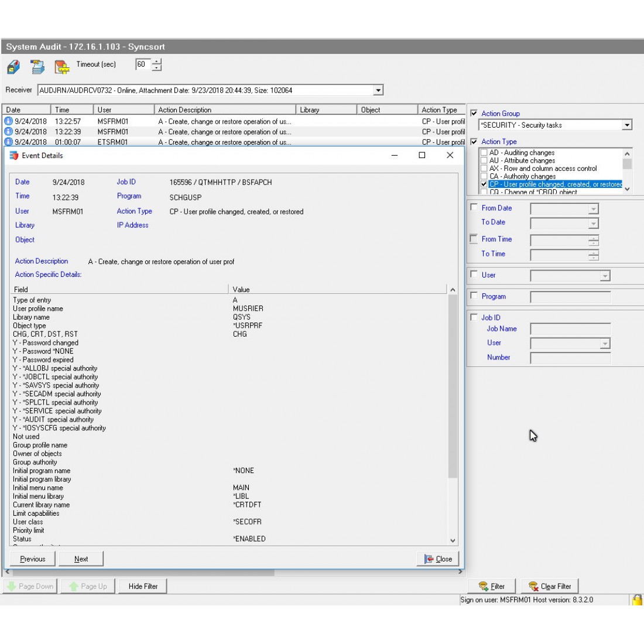Click the calendar with ruler toolbar icon
Image resolution: width=644 pixels, height=644 pixels.
pyautogui.click(x=61, y=67)
